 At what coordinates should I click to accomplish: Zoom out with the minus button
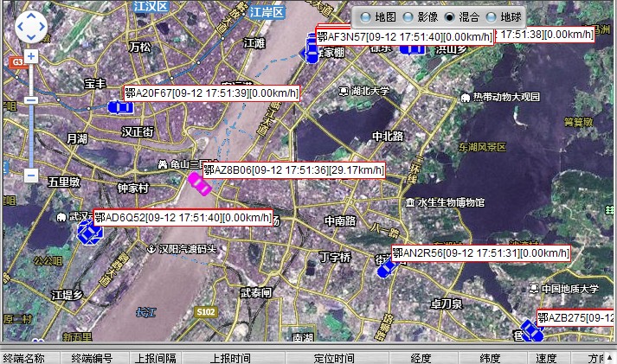point(31,176)
